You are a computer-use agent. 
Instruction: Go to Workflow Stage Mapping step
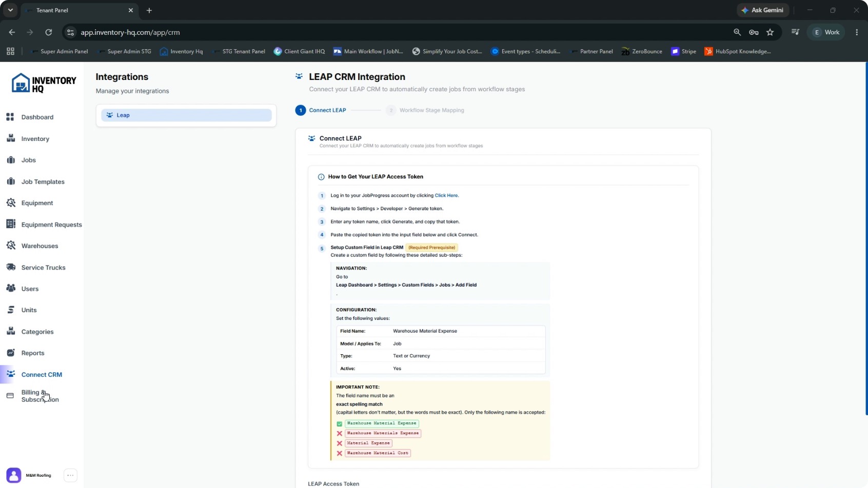click(x=425, y=110)
